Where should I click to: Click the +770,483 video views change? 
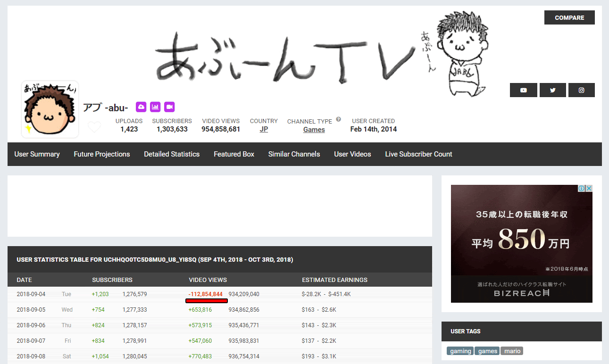tap(200, 356)
